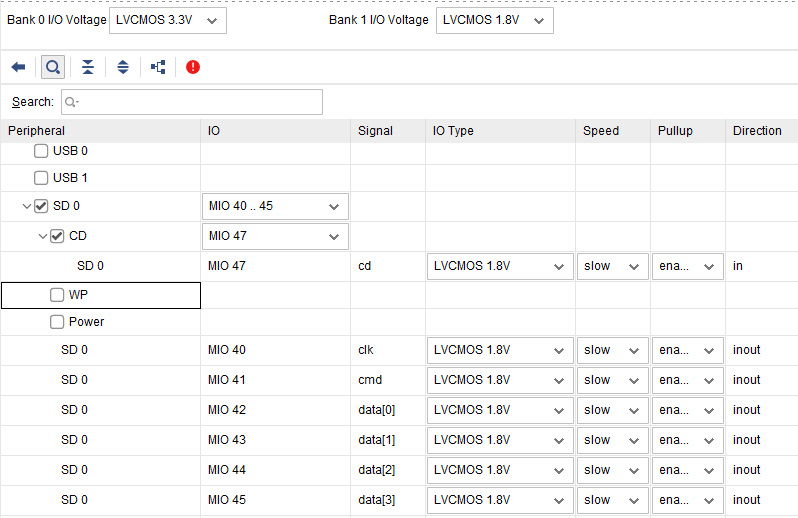The height and width of the screenshot is (518, 798).
Task: Uncheck the SD 0 peripheral checkbox
Action: pyautogui.click(x=41, y=206)
